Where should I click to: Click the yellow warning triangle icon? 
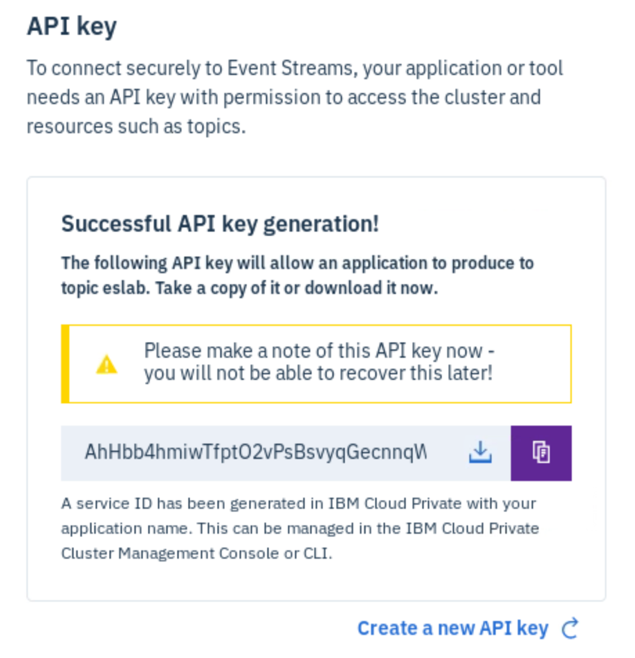click(107, 364)
